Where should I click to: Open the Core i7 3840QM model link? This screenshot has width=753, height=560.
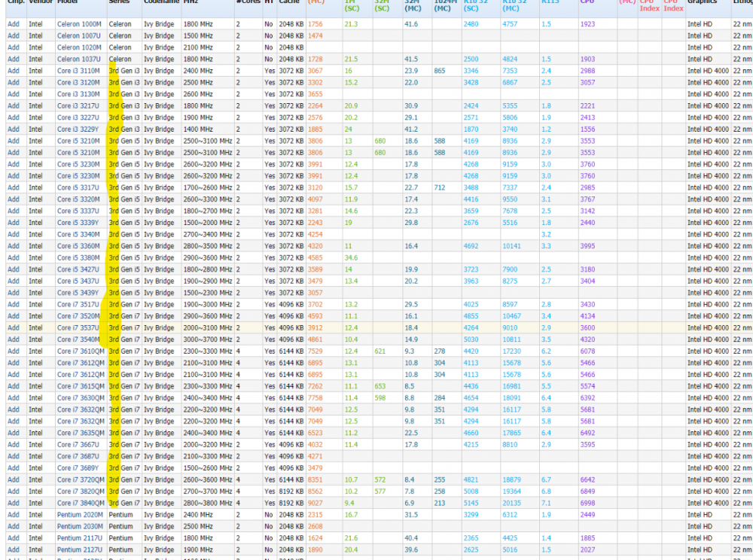81,503
